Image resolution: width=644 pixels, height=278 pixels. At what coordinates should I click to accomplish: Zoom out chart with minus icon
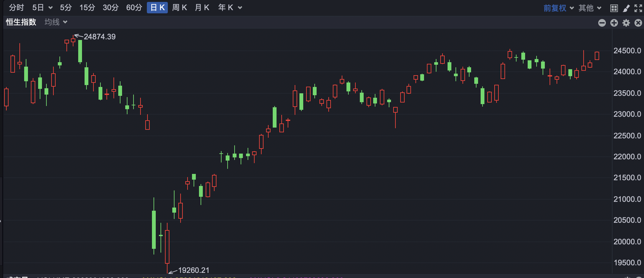pyautogui.click(x=602, y=23)
